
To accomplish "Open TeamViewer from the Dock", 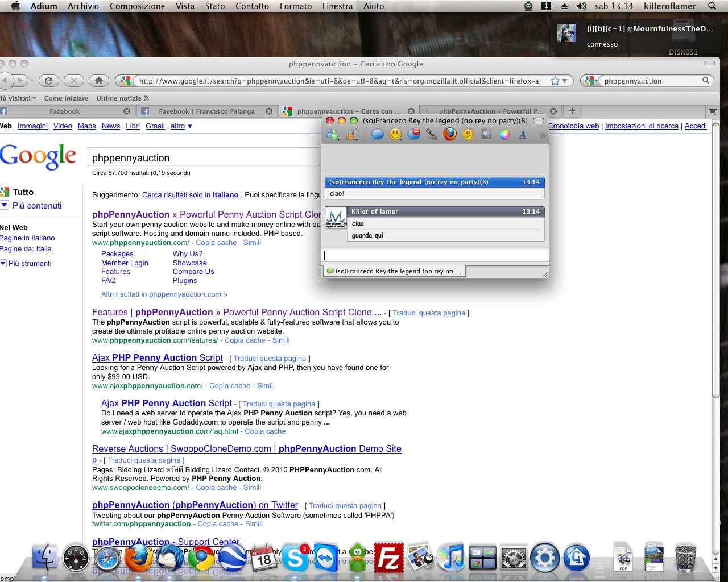I will [326, 558].
